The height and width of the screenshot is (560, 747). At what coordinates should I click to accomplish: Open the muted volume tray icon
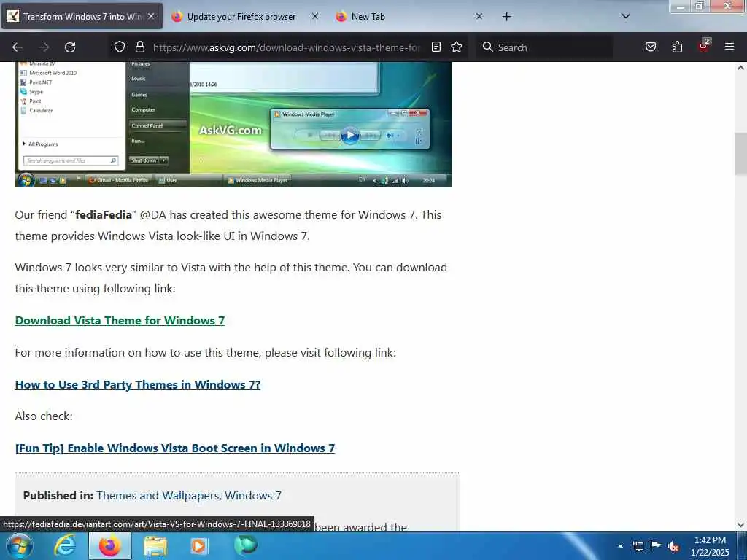click(x=673, y=546)
